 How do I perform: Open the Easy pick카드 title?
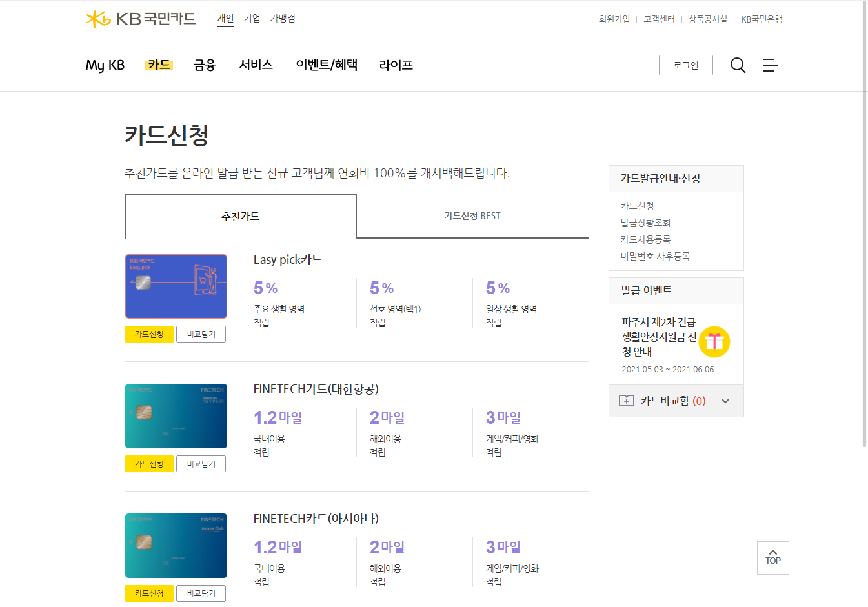[288, 259]
